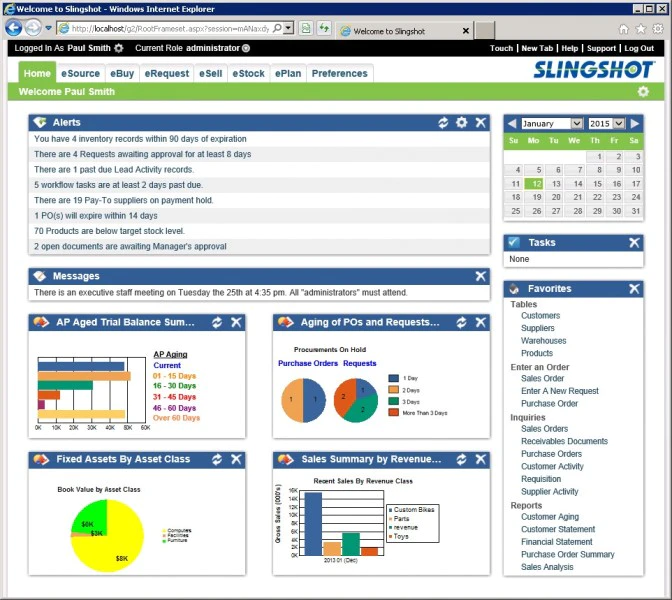Go to the next month in the calendar
The width and height of the screenshot is (672, 600).
tap(635, 124)
